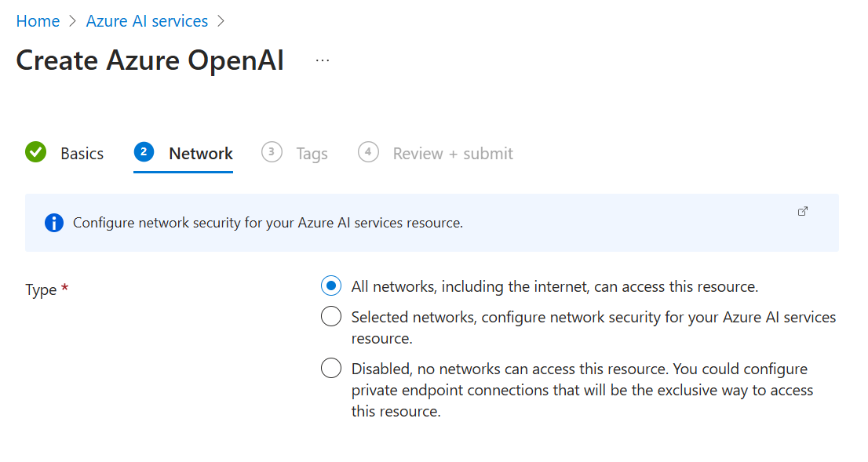The height and width of the screenshot is (462, 868).
Task: Choose the Selected networks radio option
Action: 331,316
